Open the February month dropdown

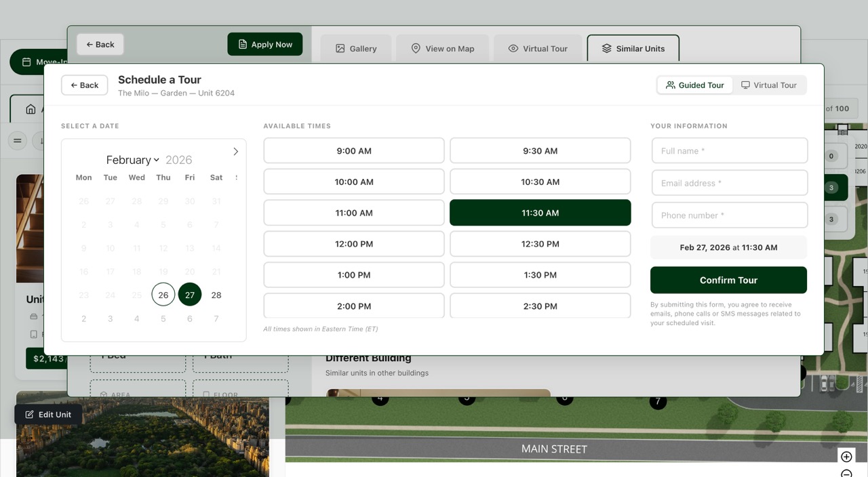pyautogui.click(x=132, y=159)
